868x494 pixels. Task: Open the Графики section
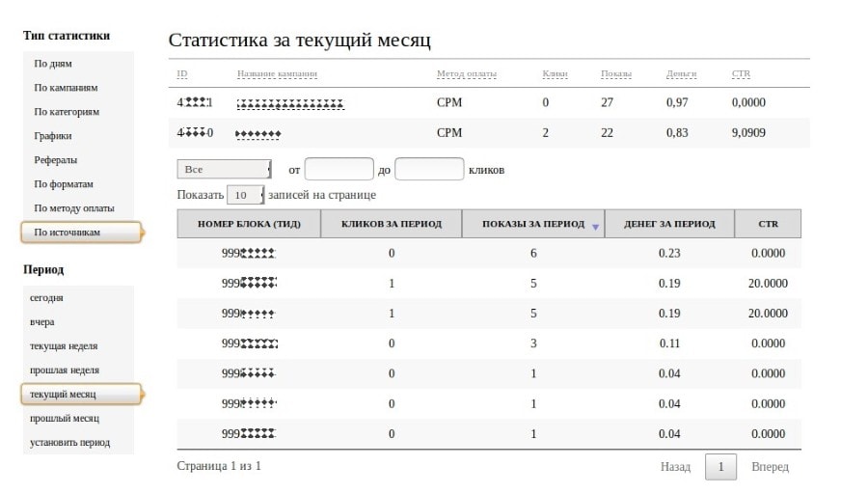pyautogui.click(x=53, y=136)
